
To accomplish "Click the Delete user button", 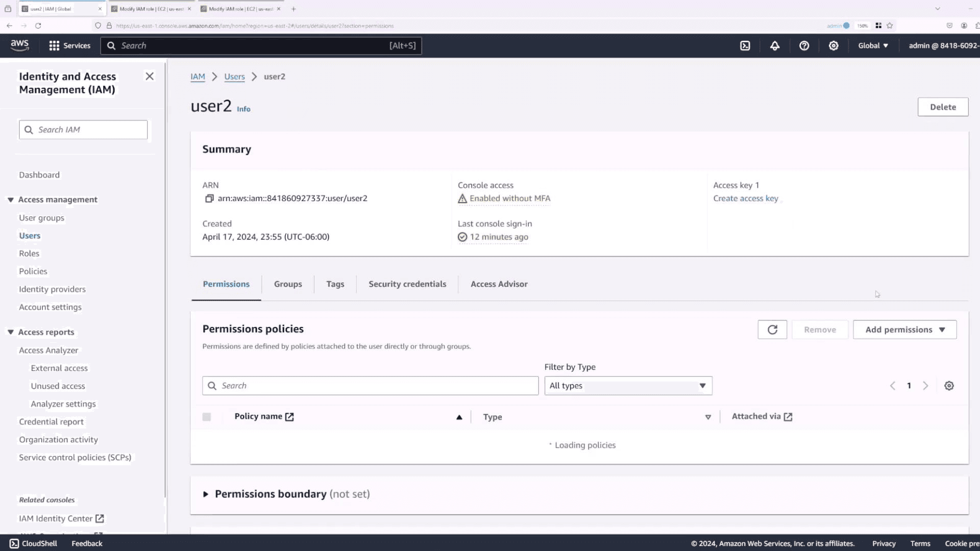I will (942, 107).
